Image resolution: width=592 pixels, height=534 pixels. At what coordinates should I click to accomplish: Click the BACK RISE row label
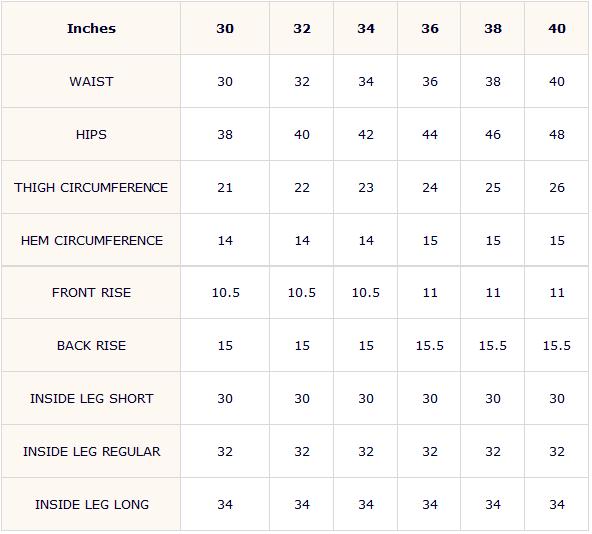pos(91,346)
